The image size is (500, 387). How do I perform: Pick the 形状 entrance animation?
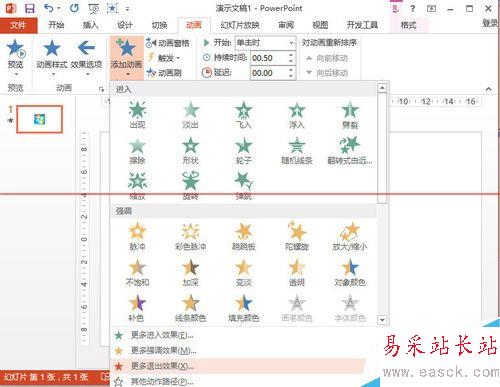click(190, 151)
